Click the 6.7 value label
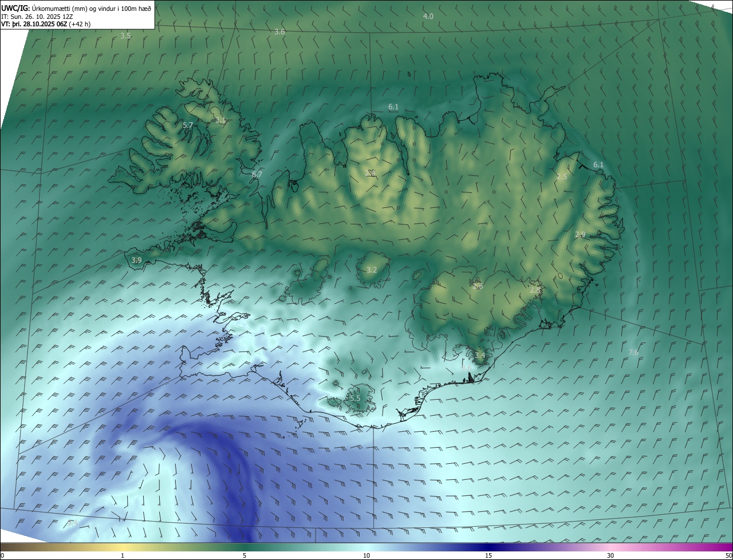This screenshot has height=560, width=733. tap(257, 174)
